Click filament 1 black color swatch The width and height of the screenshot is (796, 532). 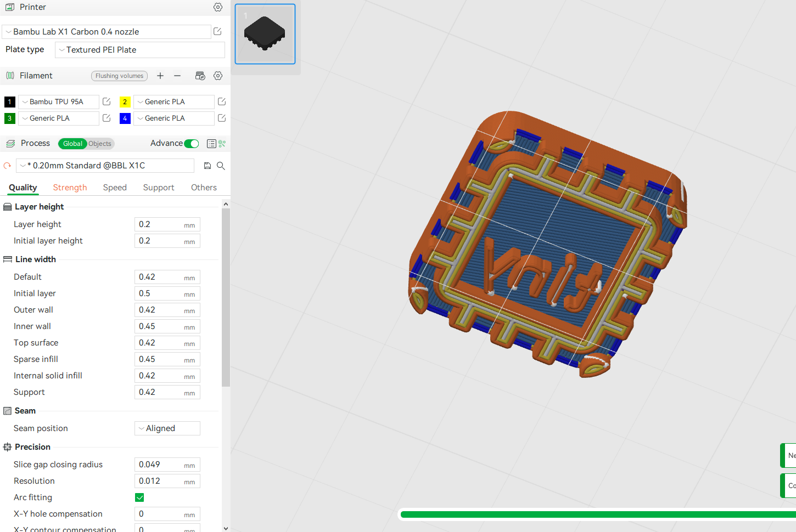pyautogui.click(x=9, y=102)
